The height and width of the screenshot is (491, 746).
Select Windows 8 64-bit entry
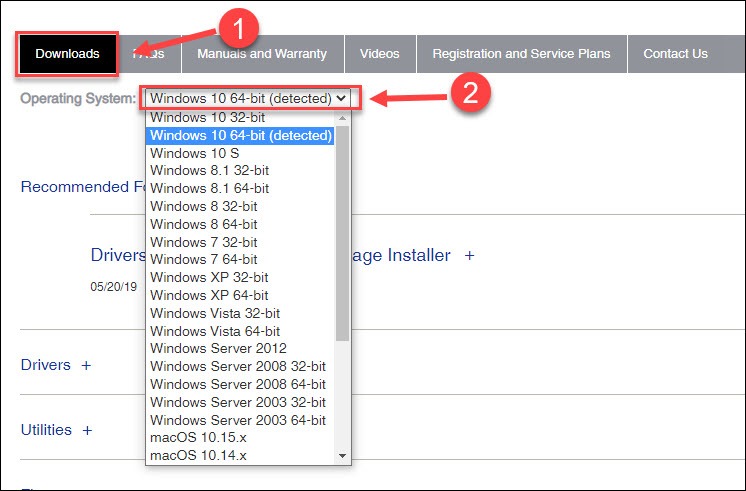pyautogui.click(x=240, y=224)
